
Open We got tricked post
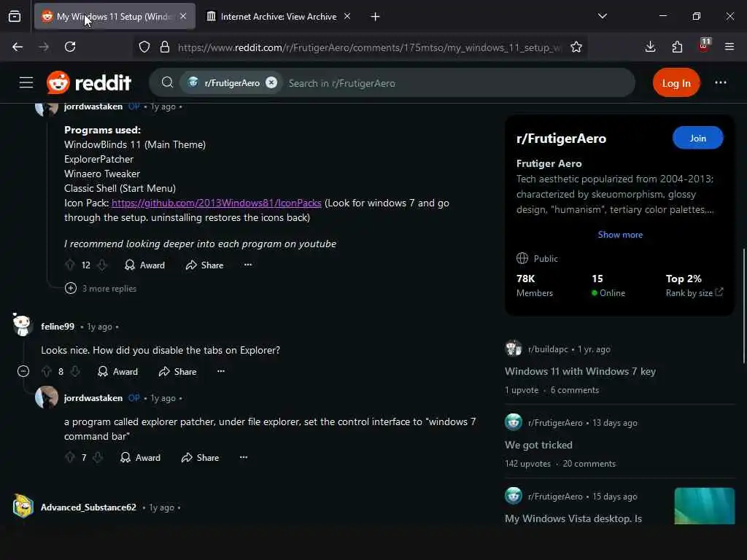539,446
